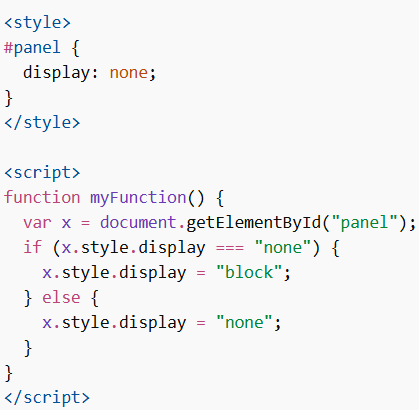Click the closing </style> tag
419x410 pixels.
42,123
